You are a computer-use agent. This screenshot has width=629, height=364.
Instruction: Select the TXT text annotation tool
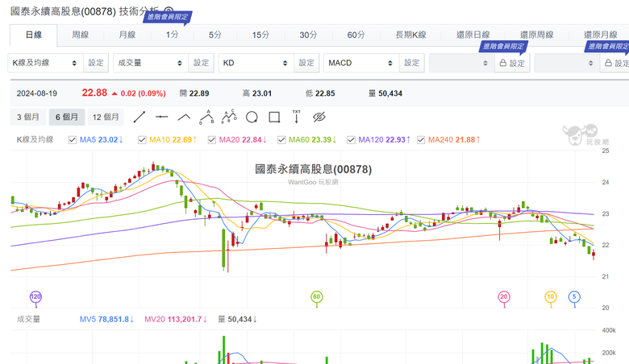(x=297, y=117)
